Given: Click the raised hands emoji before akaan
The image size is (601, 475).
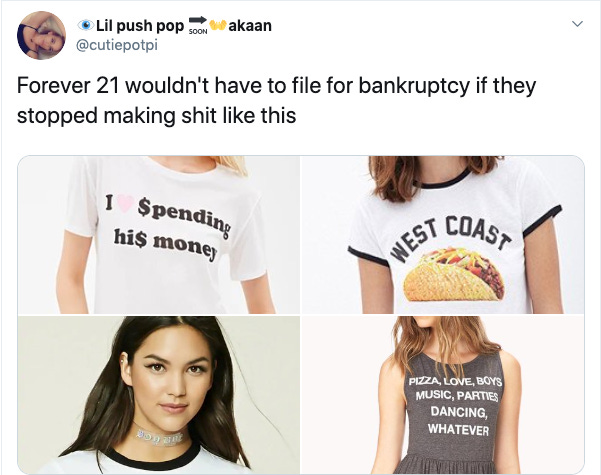Looking at the screenshot, I should pyautogui.click(x=217, y=25).
